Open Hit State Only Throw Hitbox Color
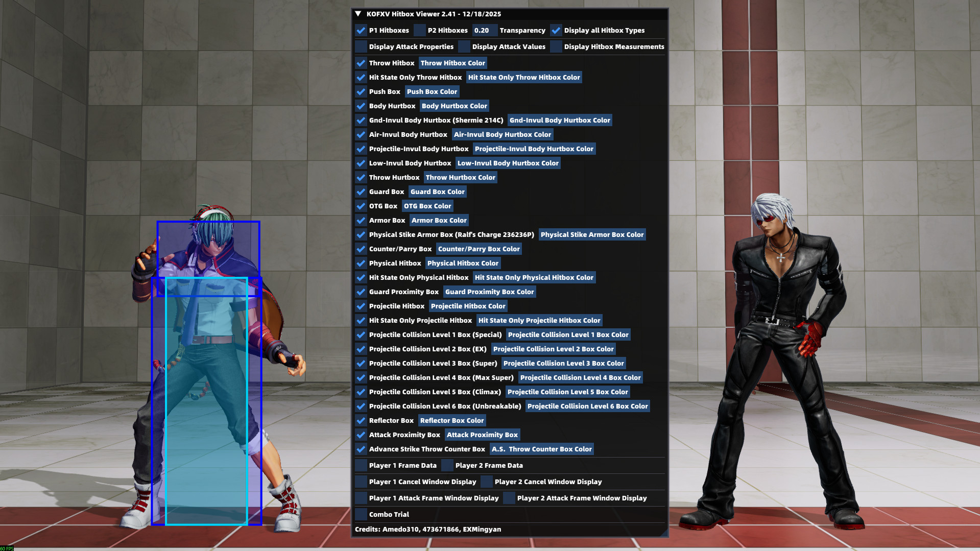This screenshot has height=551, width=980. coord(524,77)
